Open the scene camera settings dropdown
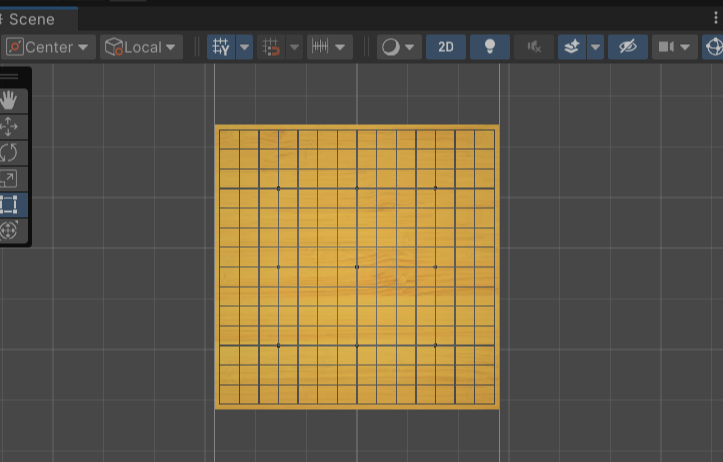723x462 pixels. 674,47
